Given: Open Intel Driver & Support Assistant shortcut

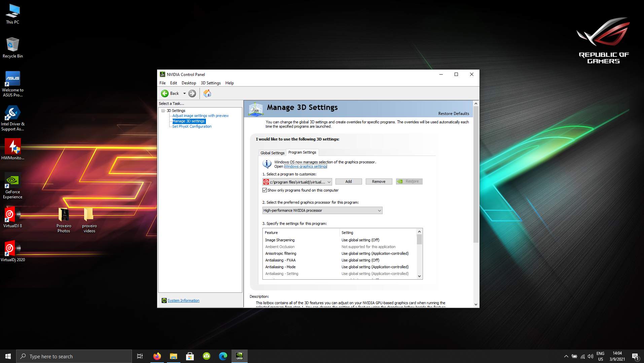Looking at the screenshot, I should tap(13, 118).
